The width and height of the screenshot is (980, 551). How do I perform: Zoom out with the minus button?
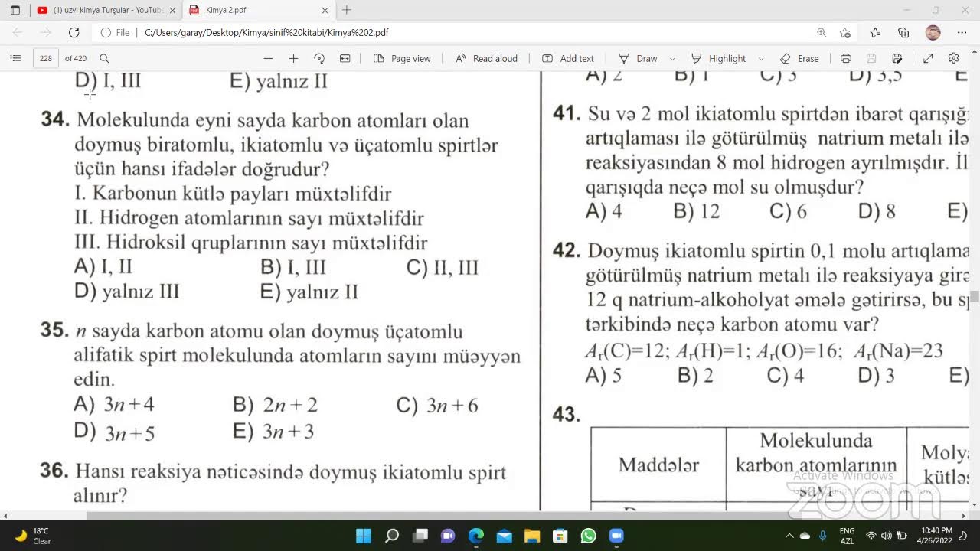pyautogui.click(x=268, y=58)
